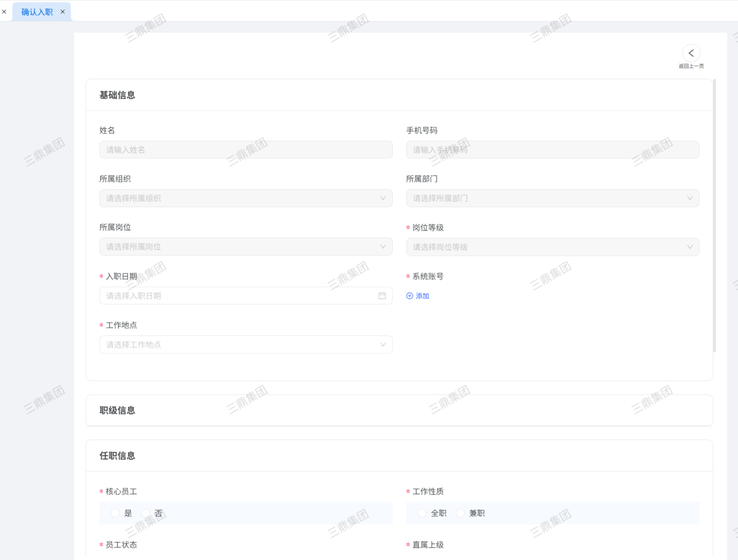
Task: Click the plus icon next to 添加
Action: pos(410,296)
